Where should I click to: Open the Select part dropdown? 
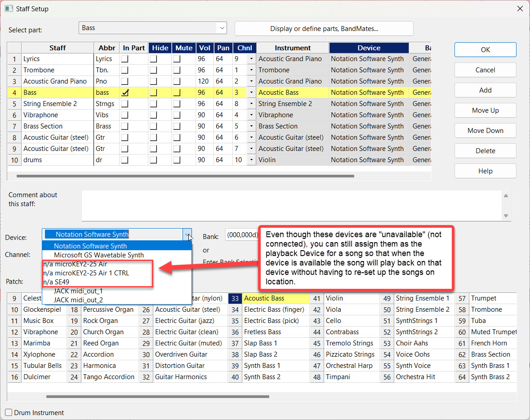pos(222,28)
